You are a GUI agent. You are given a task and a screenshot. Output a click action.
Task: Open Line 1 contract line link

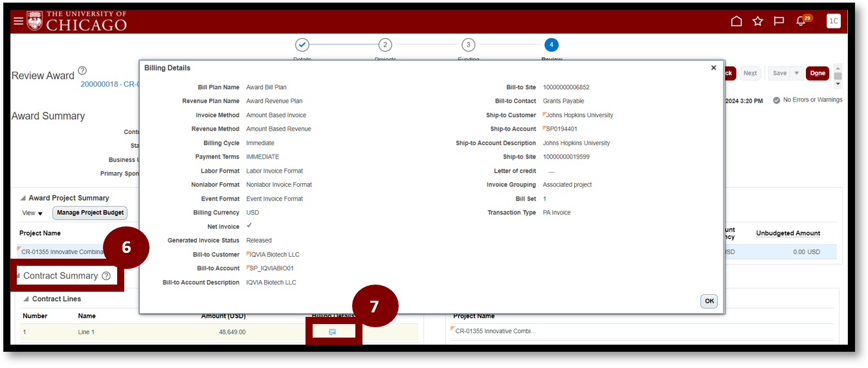tap(86, 332)
